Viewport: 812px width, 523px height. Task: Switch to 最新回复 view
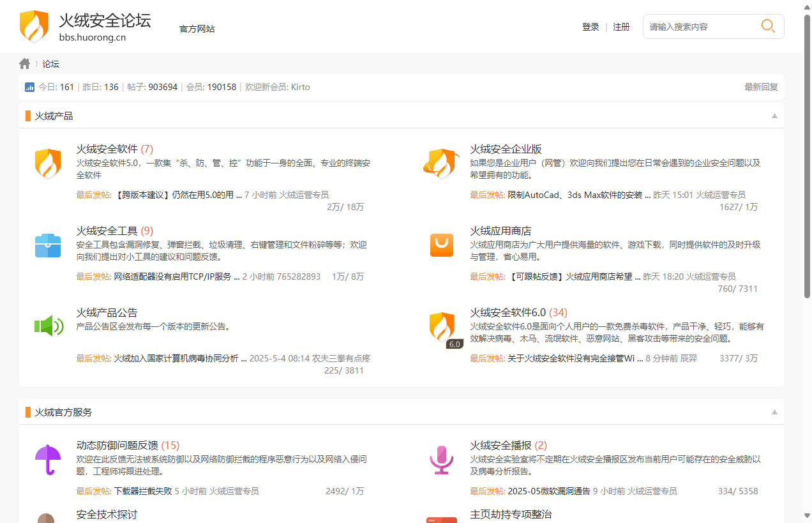pos(760,87)
